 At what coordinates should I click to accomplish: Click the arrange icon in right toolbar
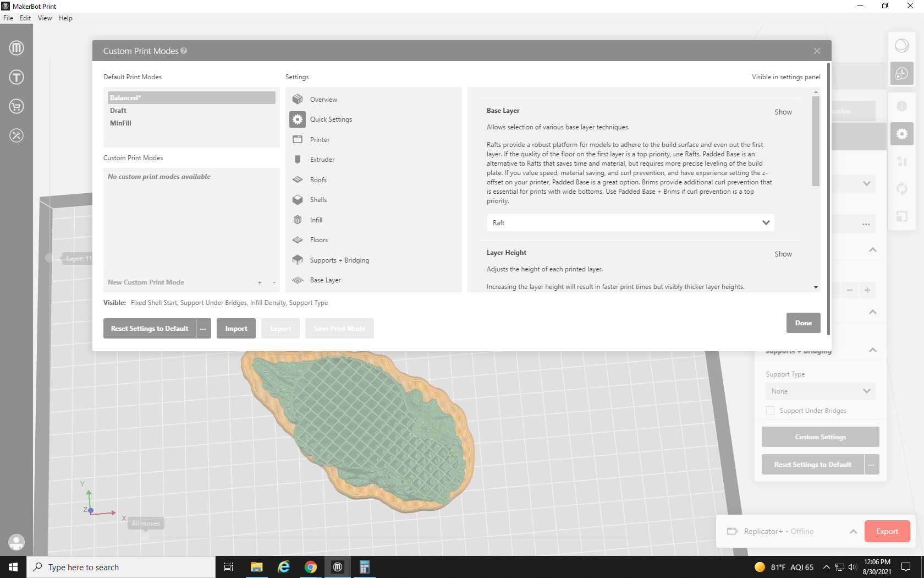click(902, 161)
